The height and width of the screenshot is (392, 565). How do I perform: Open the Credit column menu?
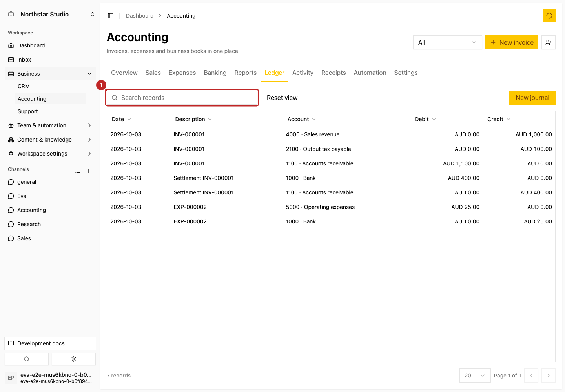point(499,119)
